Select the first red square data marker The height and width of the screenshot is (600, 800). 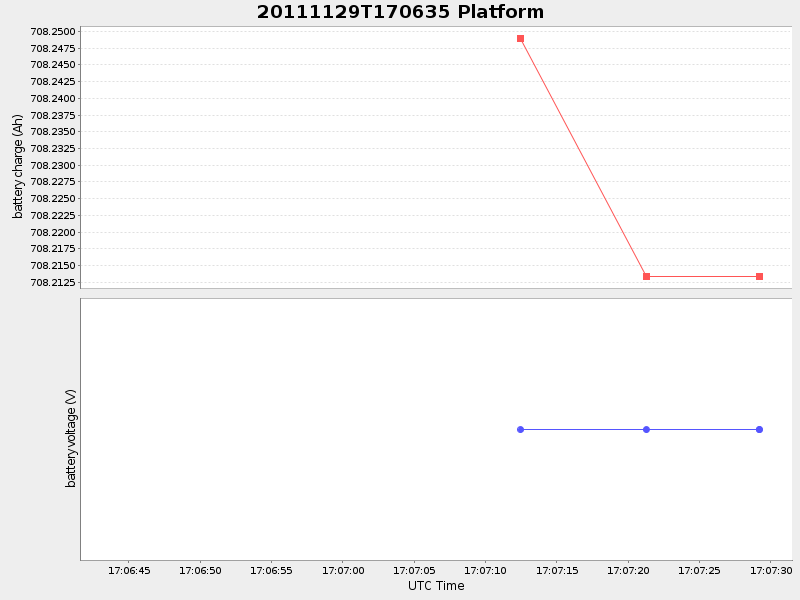[x=519, y=38]
